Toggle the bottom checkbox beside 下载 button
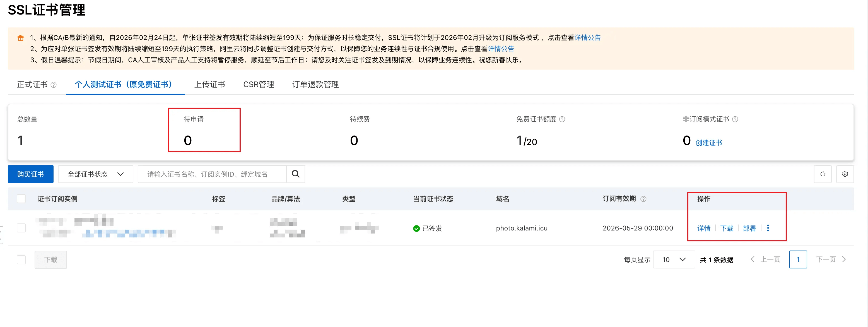Image resolution: width=868 pixels, height=327 pixels. coord(21,259)
